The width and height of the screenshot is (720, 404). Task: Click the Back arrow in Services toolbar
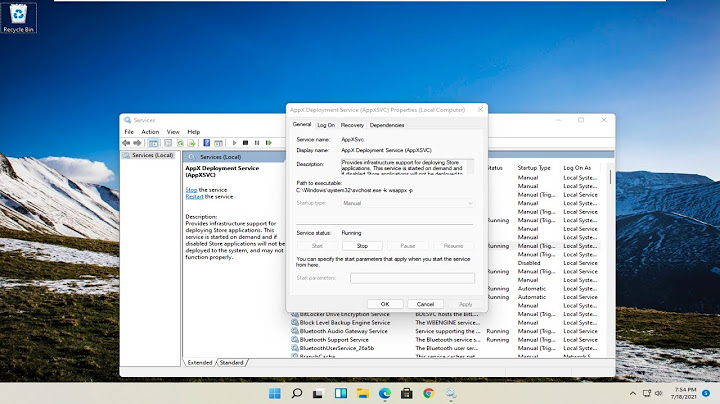(x=126, y=143)
